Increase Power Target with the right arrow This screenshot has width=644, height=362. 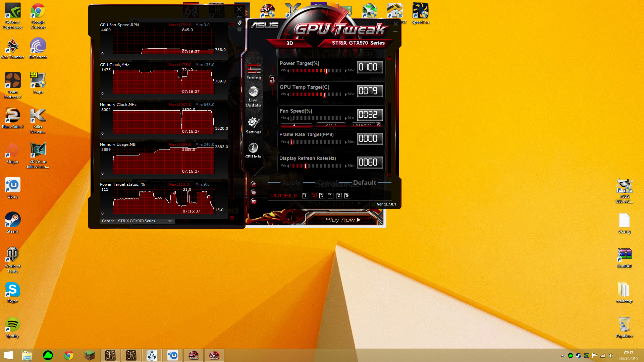[x=345, y=71]
